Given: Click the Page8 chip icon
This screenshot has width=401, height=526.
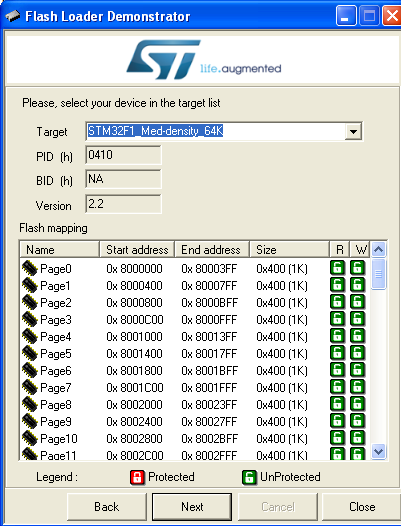Looking at the screenshot, I should [30, 405].
